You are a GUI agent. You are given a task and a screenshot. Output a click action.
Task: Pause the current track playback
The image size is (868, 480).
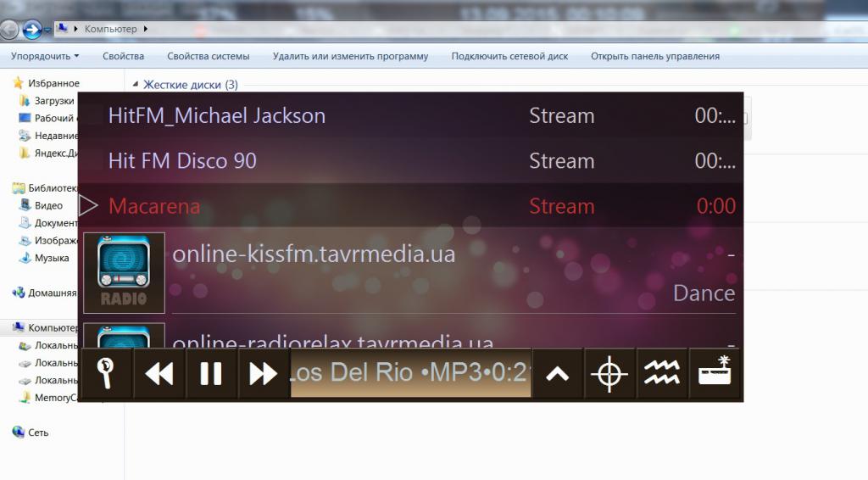click(x=211, y=374)
